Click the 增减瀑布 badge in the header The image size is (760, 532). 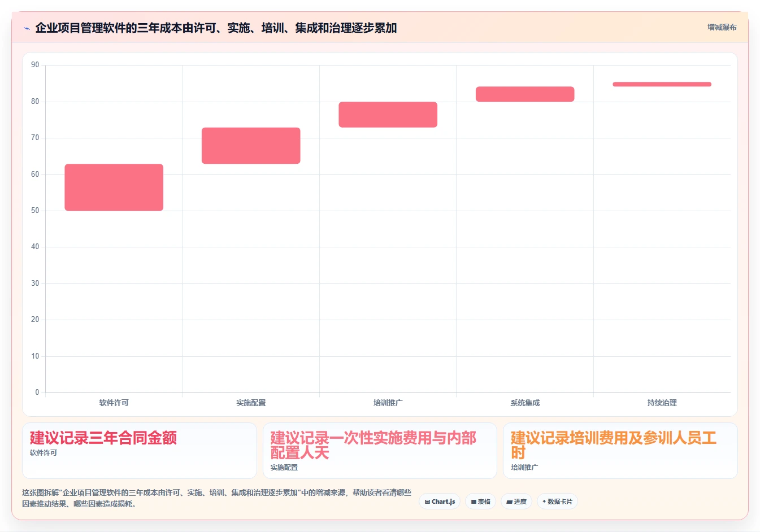coord(722,27)
